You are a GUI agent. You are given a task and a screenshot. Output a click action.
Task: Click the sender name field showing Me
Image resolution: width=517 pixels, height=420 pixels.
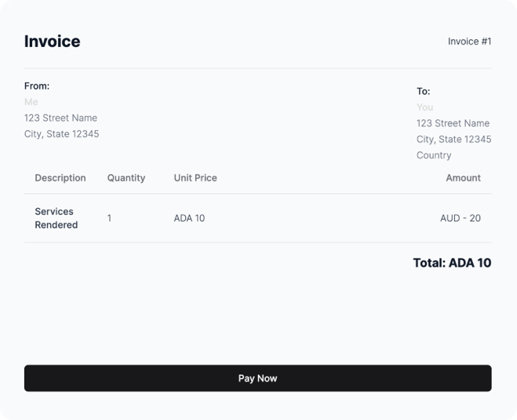pos(31,102)
